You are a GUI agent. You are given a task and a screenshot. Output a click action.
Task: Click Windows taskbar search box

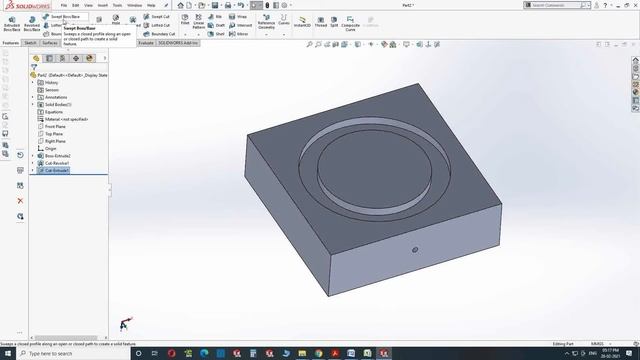(73, 353)
